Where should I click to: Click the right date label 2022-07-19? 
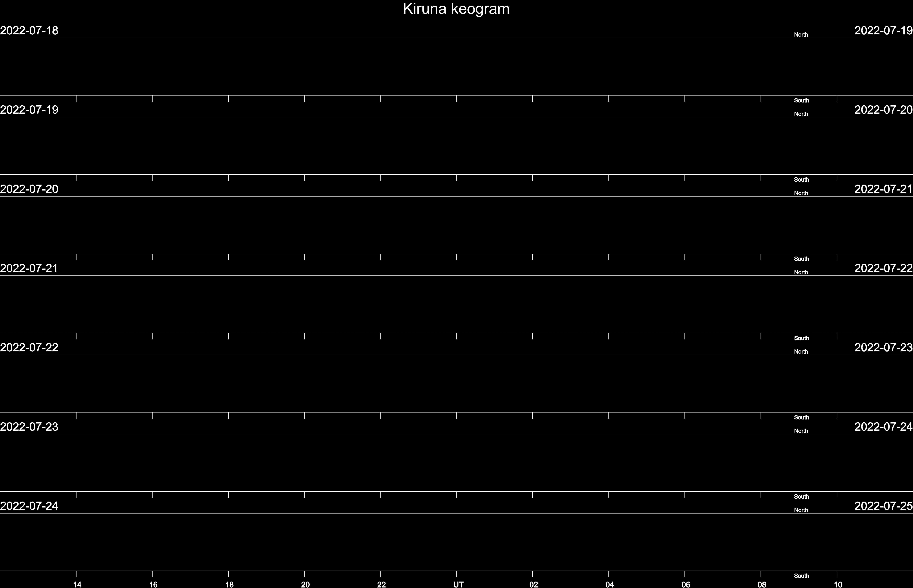(x=884, y=31)
